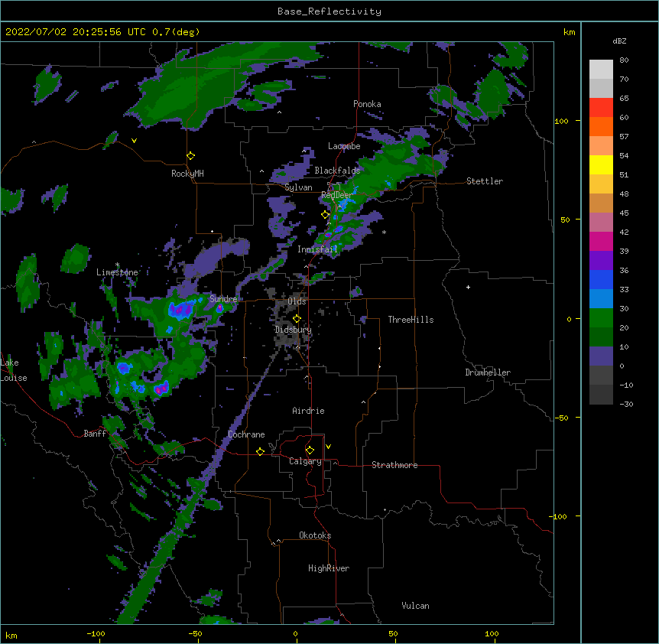Click the Olds city label
This screenshot has width=659, height=644.
coord(297,301)
